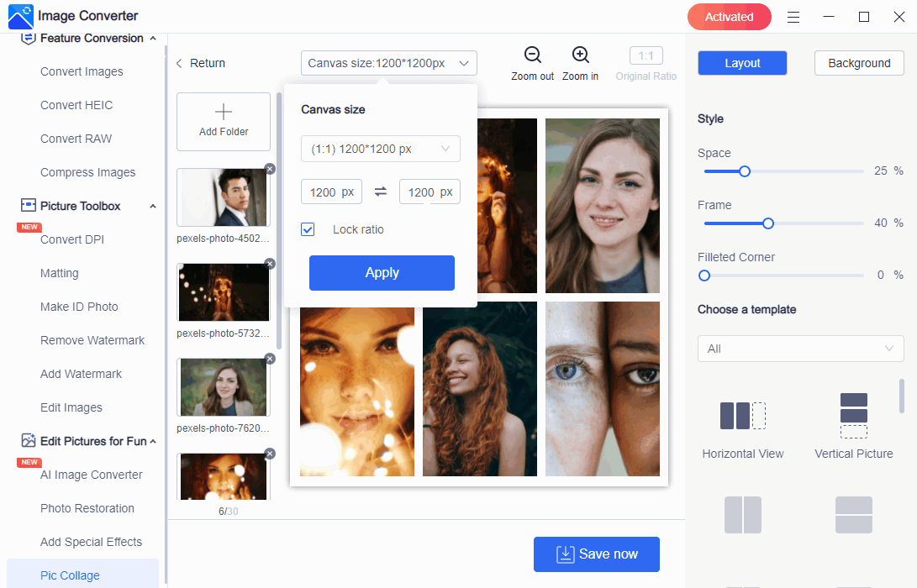The image size is (917, 588).
Task: Click the 1:1 Original Ratio icon
Action: pos(646,56)
